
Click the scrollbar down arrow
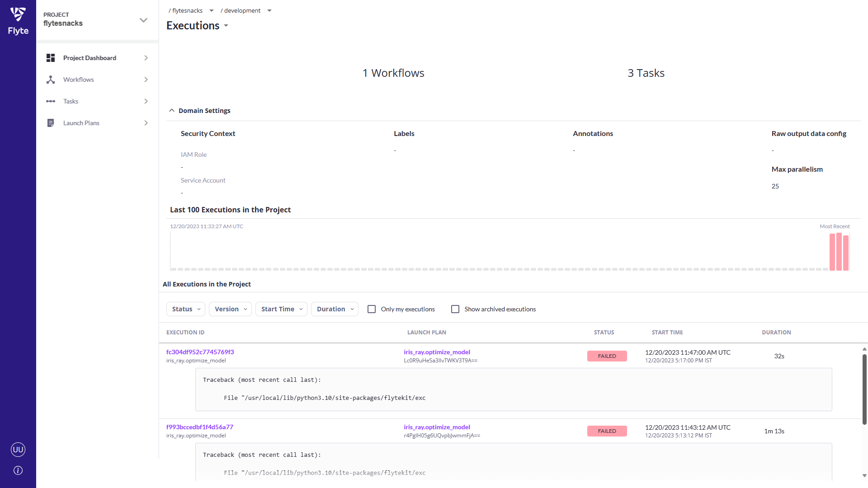pos(864,475)
